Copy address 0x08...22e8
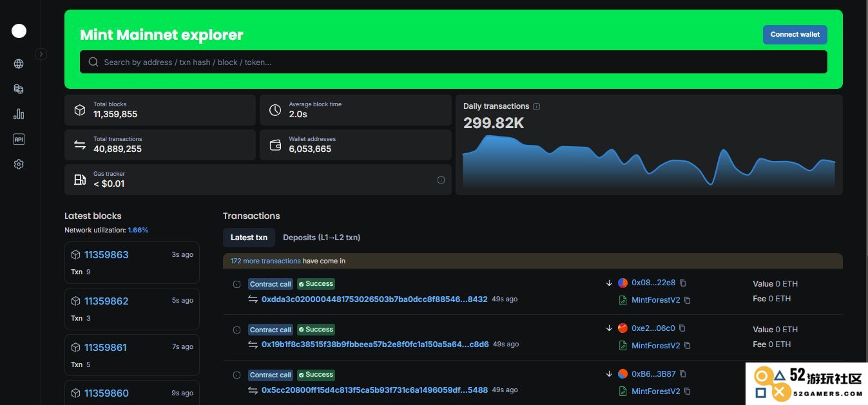Image resolution: width=868 pixels, height=405 pixels. click(x=683, y=283)
